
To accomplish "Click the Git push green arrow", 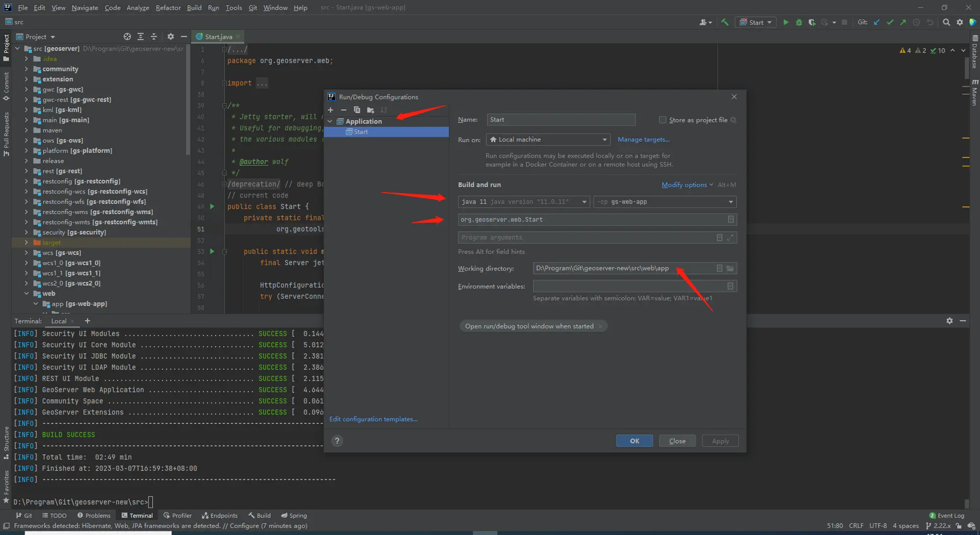I will [903, 22].
